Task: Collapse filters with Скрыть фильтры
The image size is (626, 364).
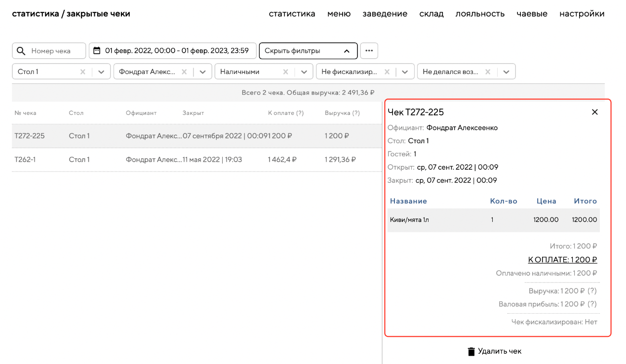Action: (x=308, y=51)
